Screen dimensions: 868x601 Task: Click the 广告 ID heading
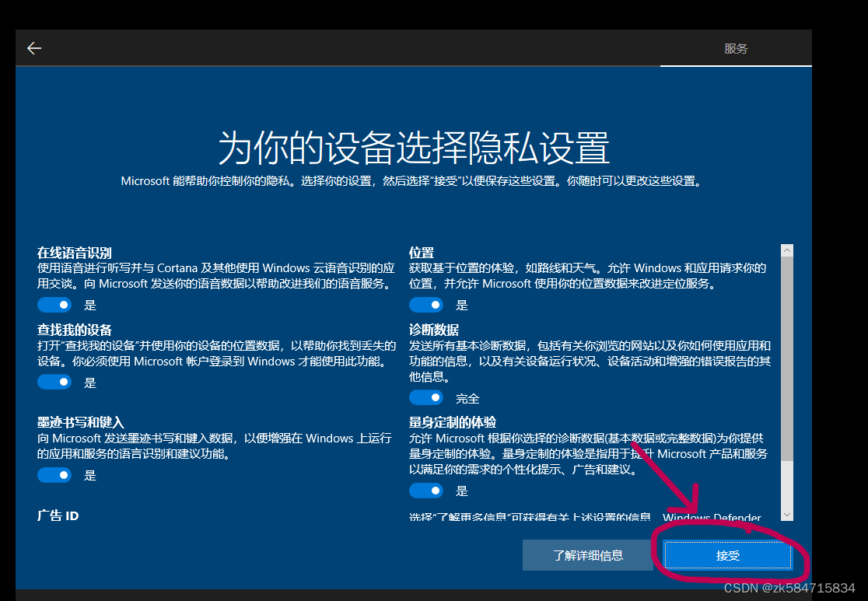[58, 515]
